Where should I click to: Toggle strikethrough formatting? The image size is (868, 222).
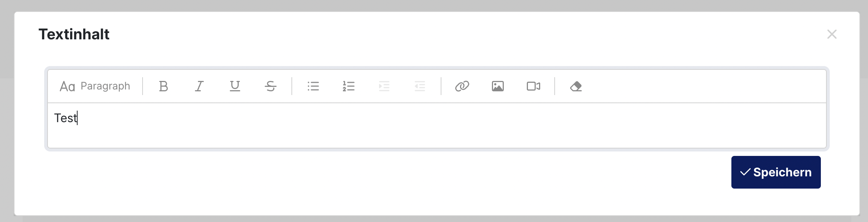pos(270,86)
